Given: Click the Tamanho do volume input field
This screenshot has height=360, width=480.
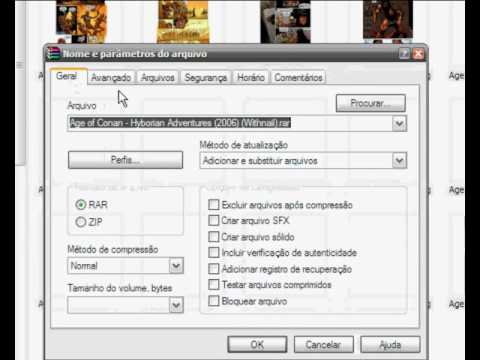Looking at the screenshot, I should (x=118, y=305).
